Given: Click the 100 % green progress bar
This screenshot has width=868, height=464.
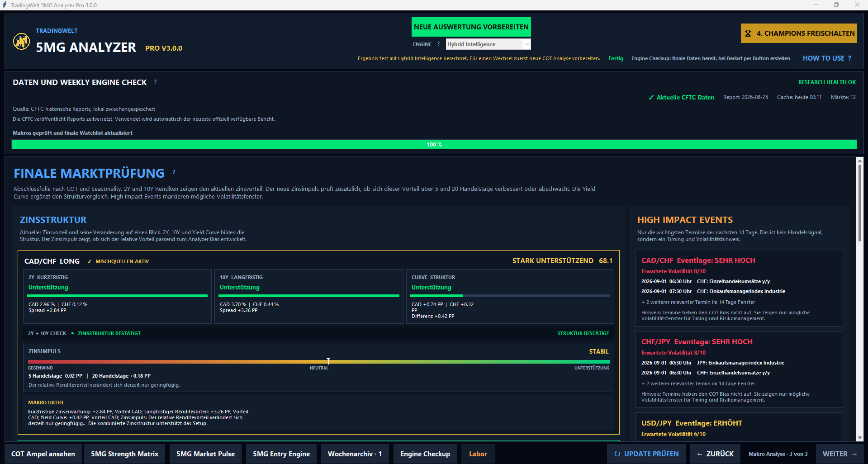Looking at the screenshot, I should 434,145.
